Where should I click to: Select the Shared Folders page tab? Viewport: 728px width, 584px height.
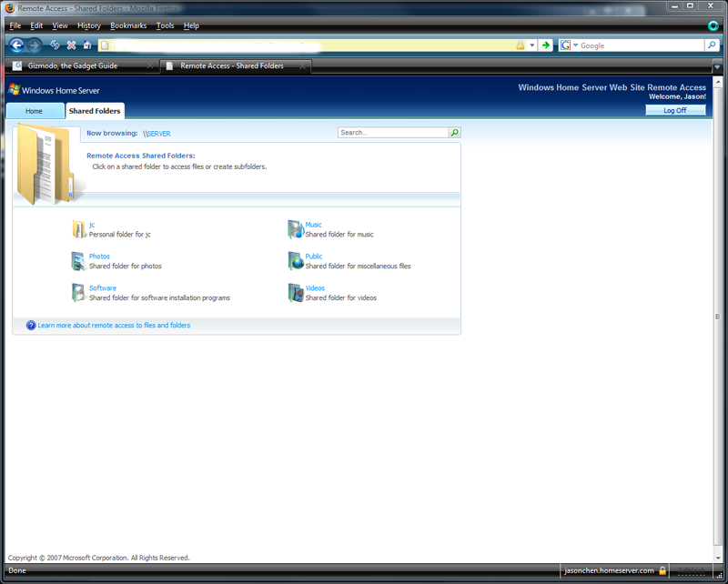(x=95, y=111)
